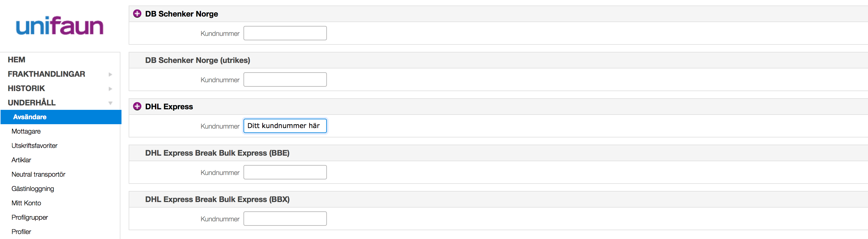Open Utskriftsfavoriter page
868x239 pixels.
click(x=34, y=146)
